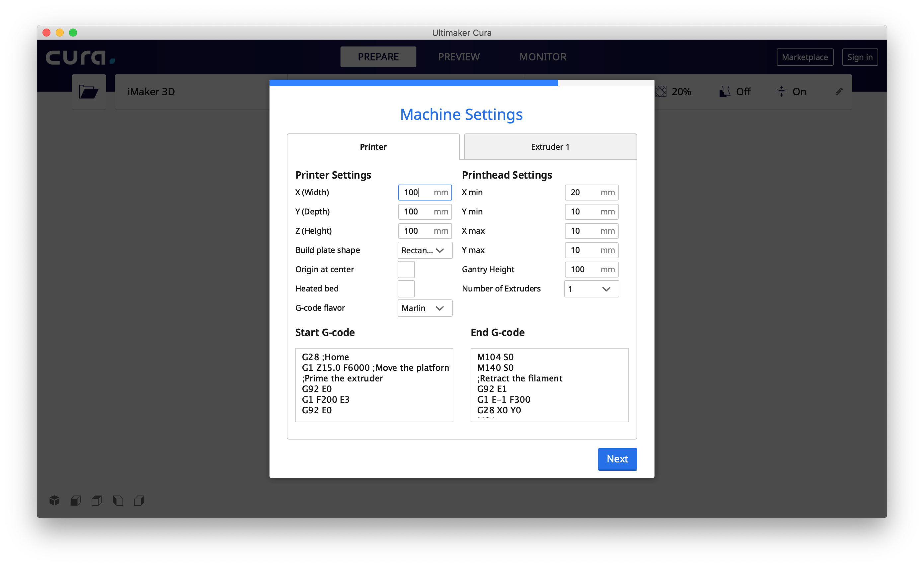The height and width of the screenshot is (567, 924).
Task: Select the top view cube icon
Action: click(97, 500)
